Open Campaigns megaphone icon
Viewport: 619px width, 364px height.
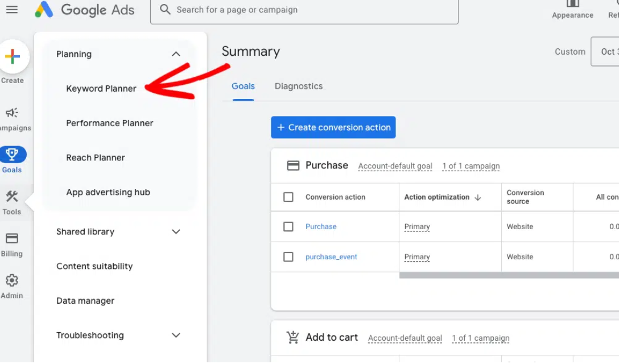12,113
